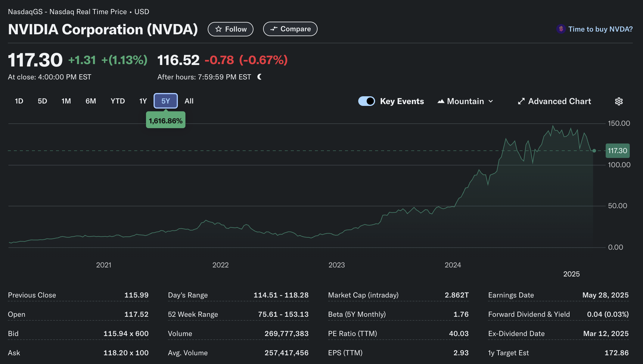The height and width of the screenshot is (364, 643).
Task: Click the 2025 label on chart axis
Action: (571, 274)
